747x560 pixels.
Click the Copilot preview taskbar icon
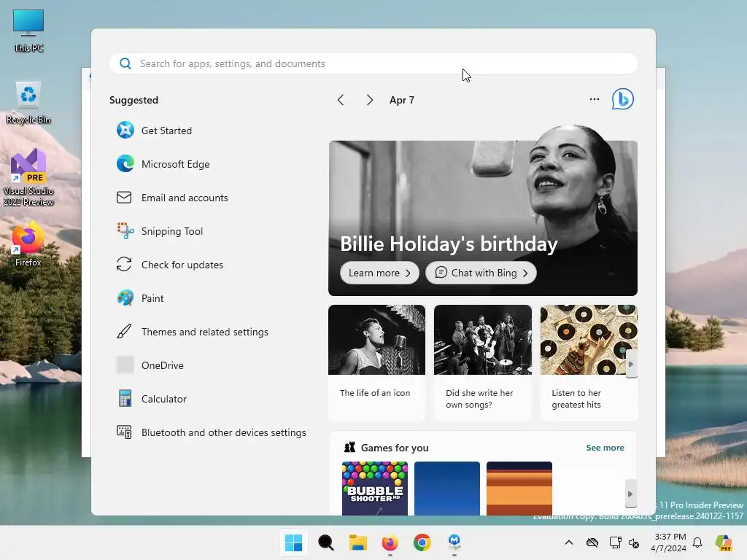pos(724,542)
